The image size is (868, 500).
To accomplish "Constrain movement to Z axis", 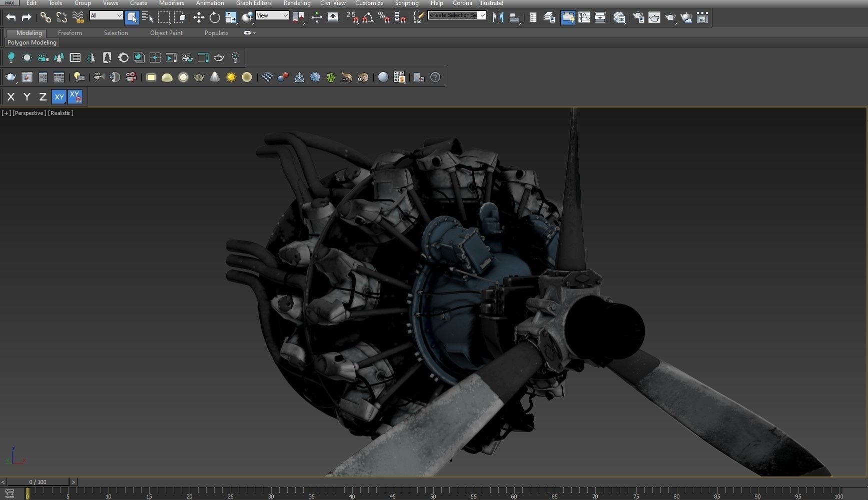I will pos(43,97).
